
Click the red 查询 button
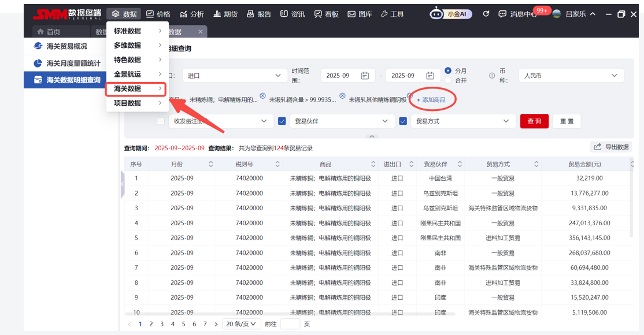pos(534,121)
